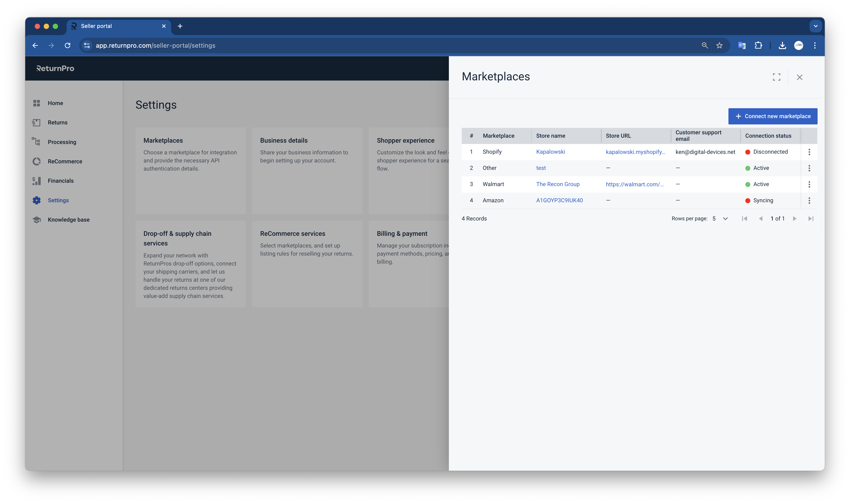Image resolution: width=850 pixels, height=504 pixels.
Task: Open row actions menu for Amazon
Action: pos(809,200)
